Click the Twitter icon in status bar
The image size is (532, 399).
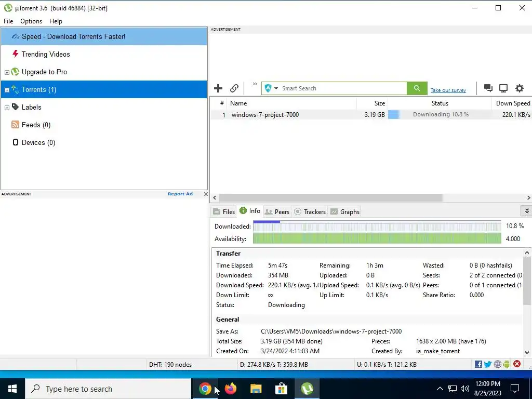coord(488,364)
